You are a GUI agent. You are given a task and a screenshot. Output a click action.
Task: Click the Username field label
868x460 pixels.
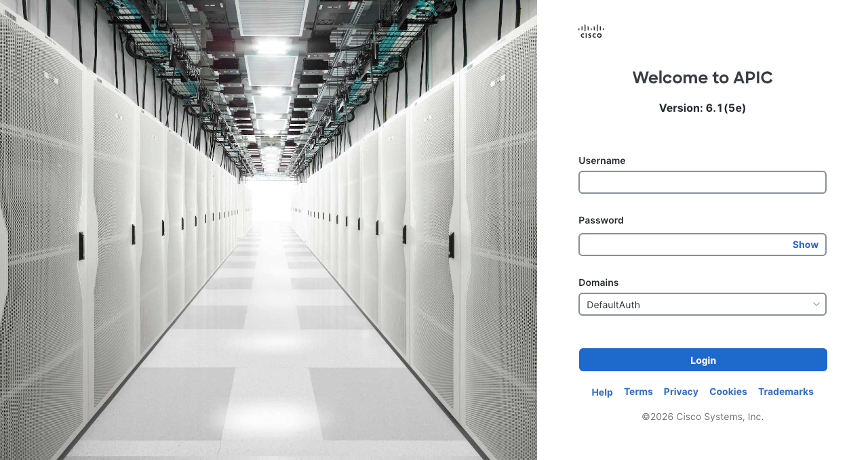(601, 161)
